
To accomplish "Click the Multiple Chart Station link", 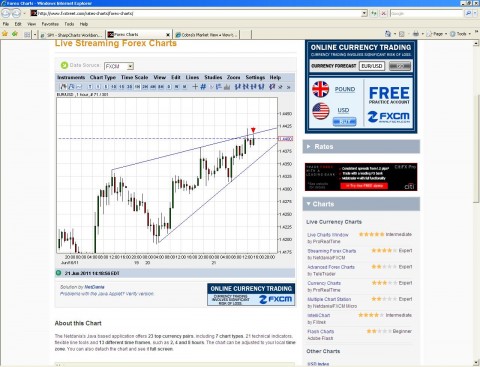I will [x=329, y=299].
